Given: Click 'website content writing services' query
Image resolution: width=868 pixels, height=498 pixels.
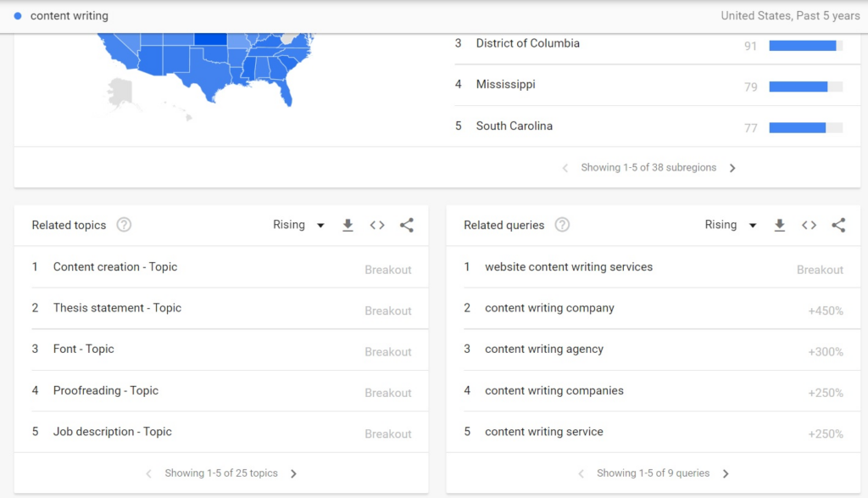Looking at the screenshot, I should [569, 267].
